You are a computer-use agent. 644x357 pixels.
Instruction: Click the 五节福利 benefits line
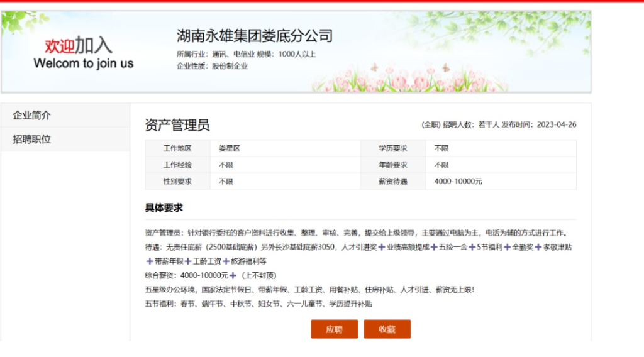coord(258,304)
